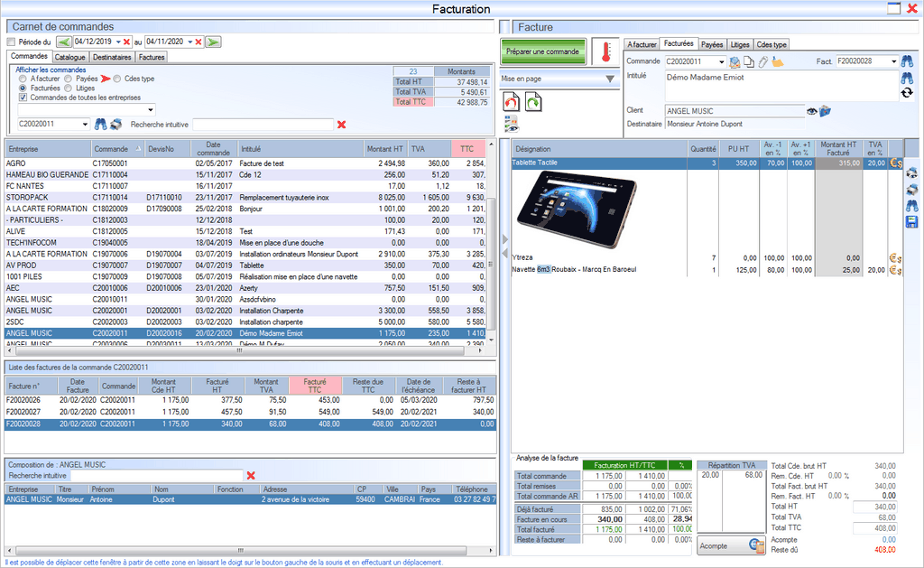Click binoculars search icon beside left C20020011 combo
This screenshot has height=568, width=924.
[x=101, y=124]
